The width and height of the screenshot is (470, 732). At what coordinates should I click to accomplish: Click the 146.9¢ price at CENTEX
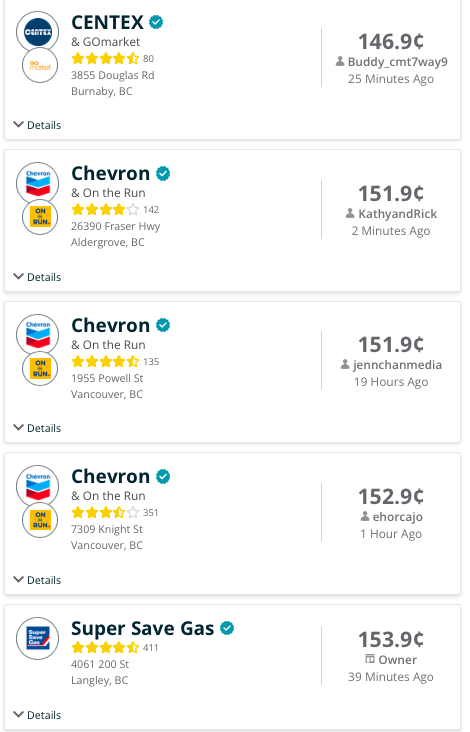[x=391, y=42]
